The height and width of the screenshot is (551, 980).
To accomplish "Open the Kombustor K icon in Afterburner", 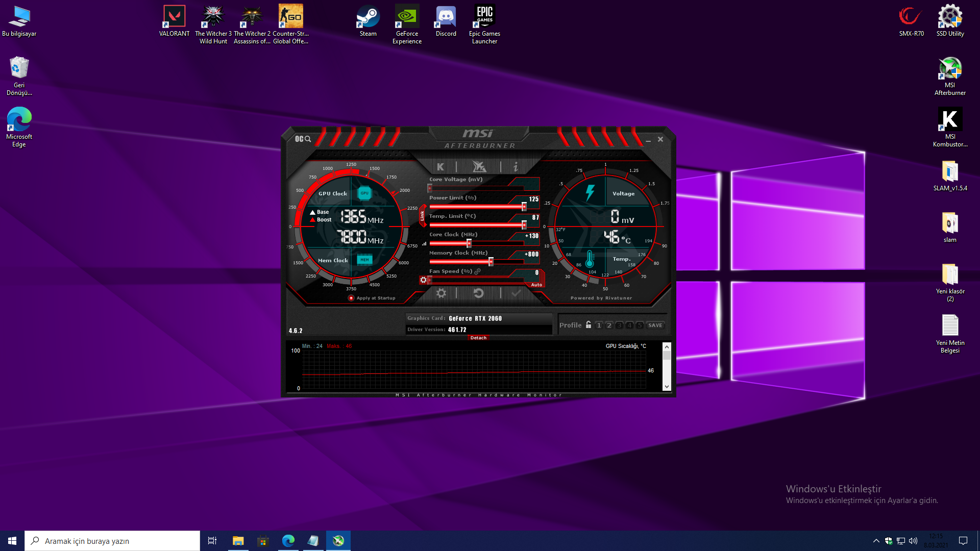I will 440,167.
